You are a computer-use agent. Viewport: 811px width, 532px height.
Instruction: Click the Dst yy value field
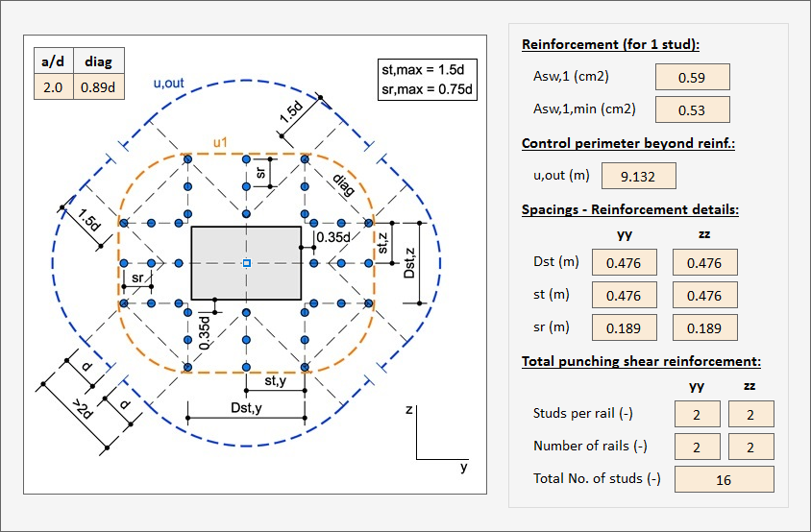point(624,263)
